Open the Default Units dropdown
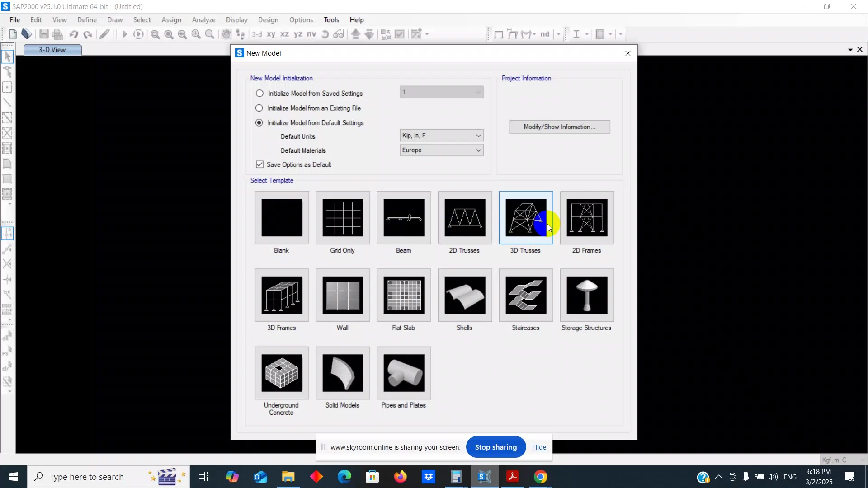Image resolution: width=868 pixels, height=488 pixels. (x=441, y=136)
